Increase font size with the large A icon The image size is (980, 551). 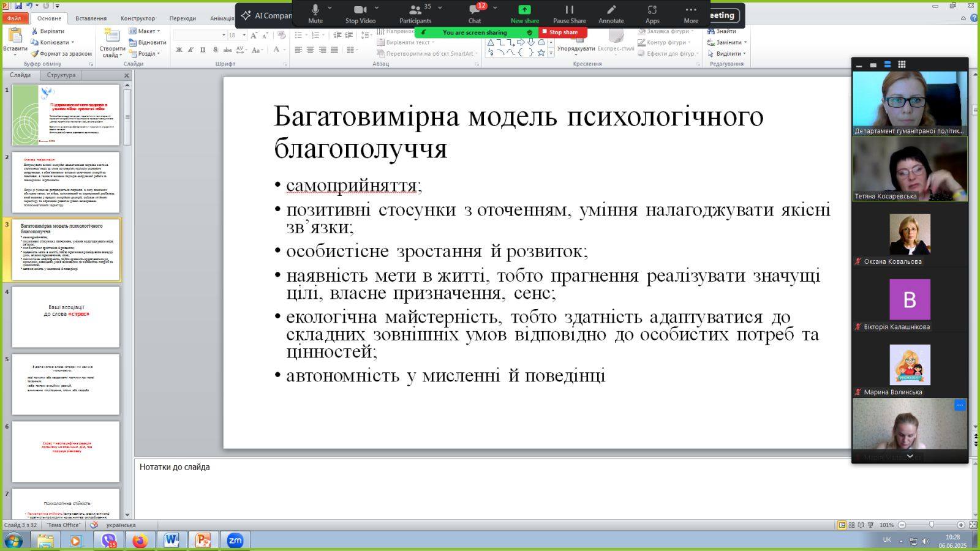tap(254, 36)
